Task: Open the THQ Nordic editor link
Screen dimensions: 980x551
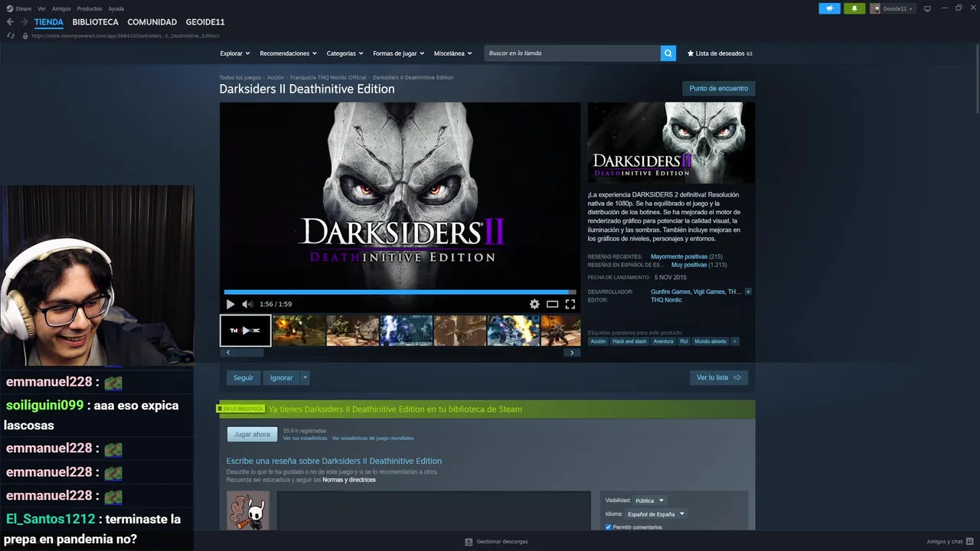Action: point(666,300)
